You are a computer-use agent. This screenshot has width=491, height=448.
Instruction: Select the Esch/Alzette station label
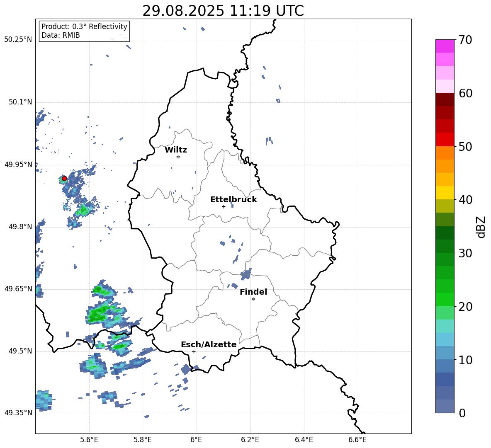click(209, 345)
